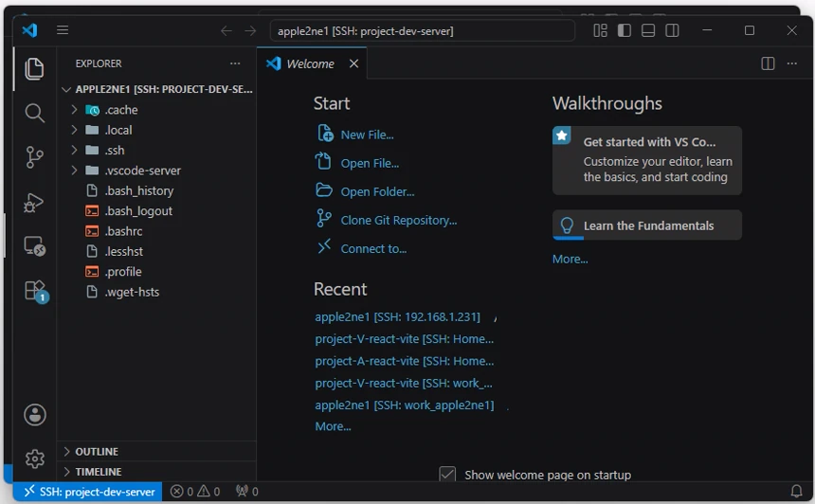This screenshot has width=815, height=504.
Task: Click SSH project-dev-server remote indicator
Action: 88,492
